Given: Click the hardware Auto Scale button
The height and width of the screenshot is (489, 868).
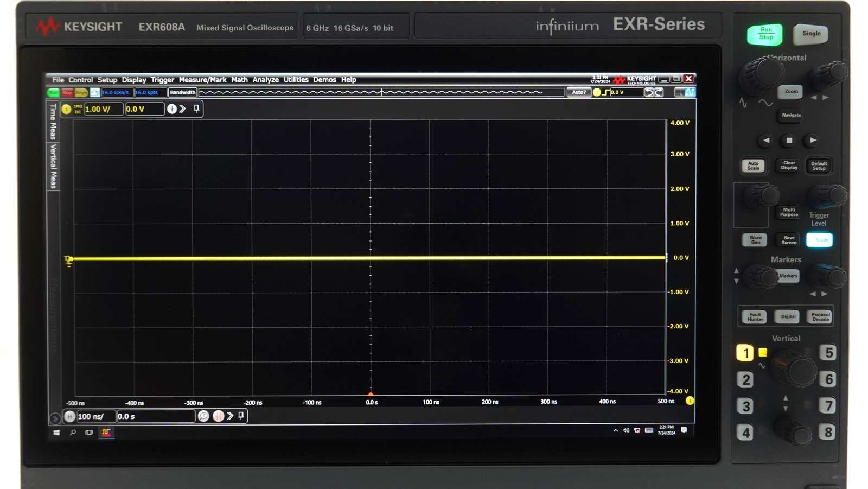Looking at the screenshot, I should [x=753, y=166].
